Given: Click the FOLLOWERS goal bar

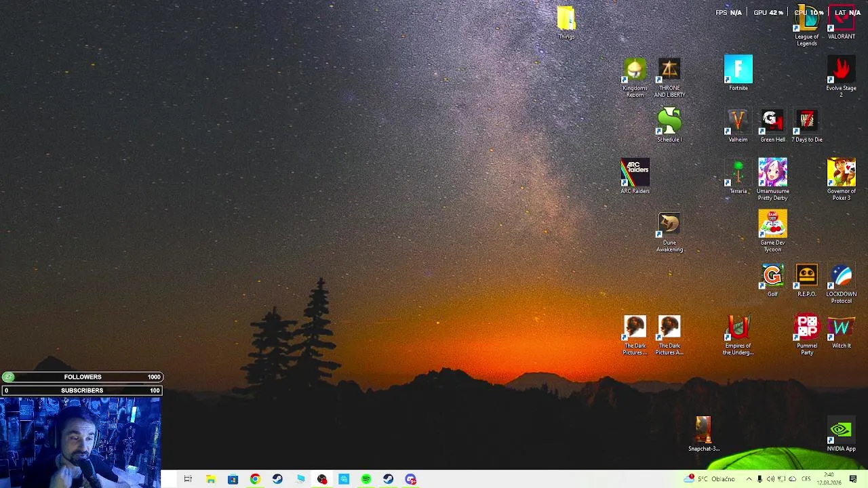Looking at the screenshot, I should (82, 377).
